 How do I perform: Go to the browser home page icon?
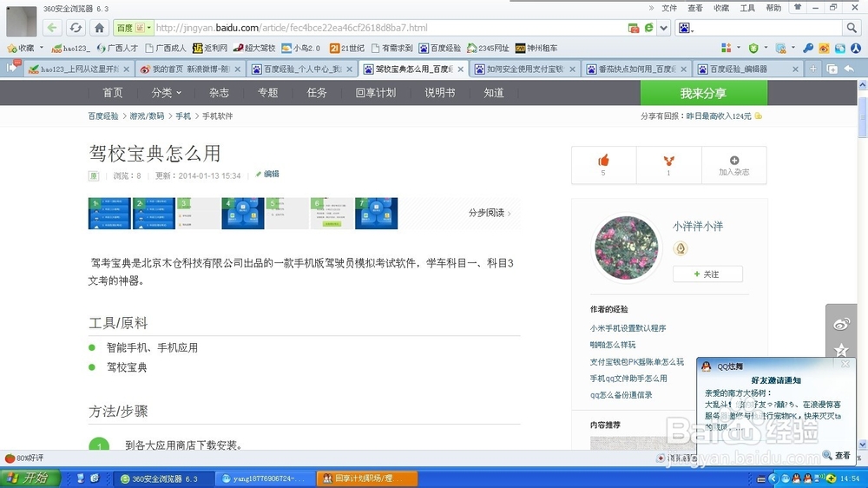pos(99,28)
